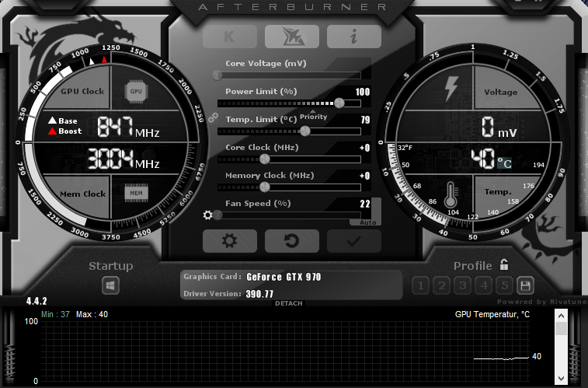This screenshot has height=388, width=588.
Task: Select profile slot 2
Action: (442, 285)
